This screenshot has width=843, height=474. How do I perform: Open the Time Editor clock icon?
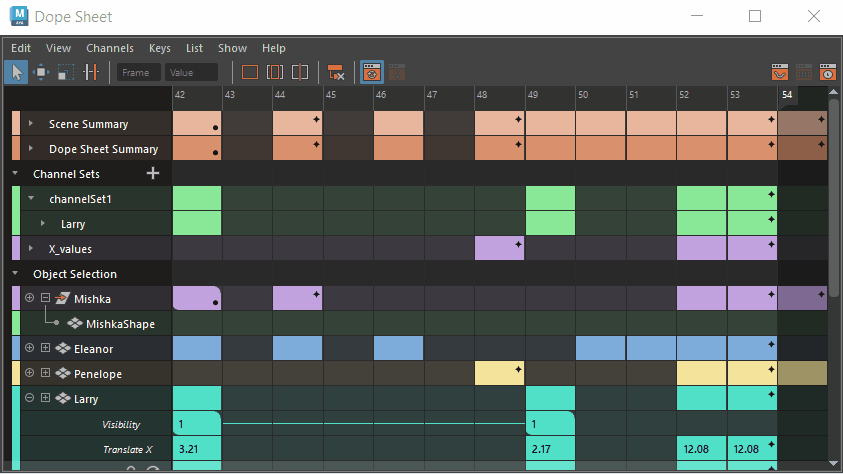point(828,72)
